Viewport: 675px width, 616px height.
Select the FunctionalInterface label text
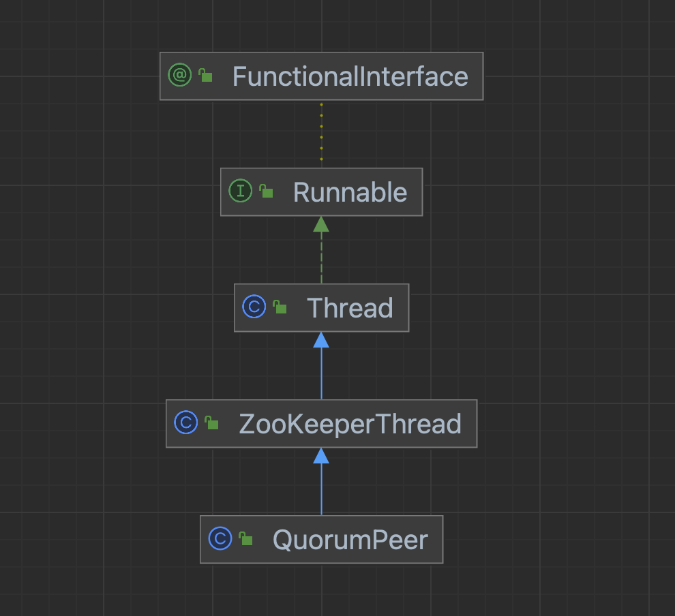point(350,76)
